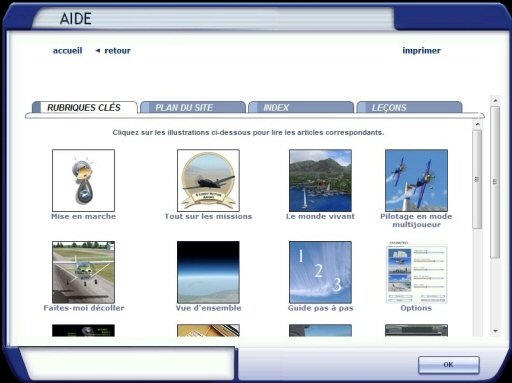
Task: Click the imprimer print link
Action: pos(421,51)
